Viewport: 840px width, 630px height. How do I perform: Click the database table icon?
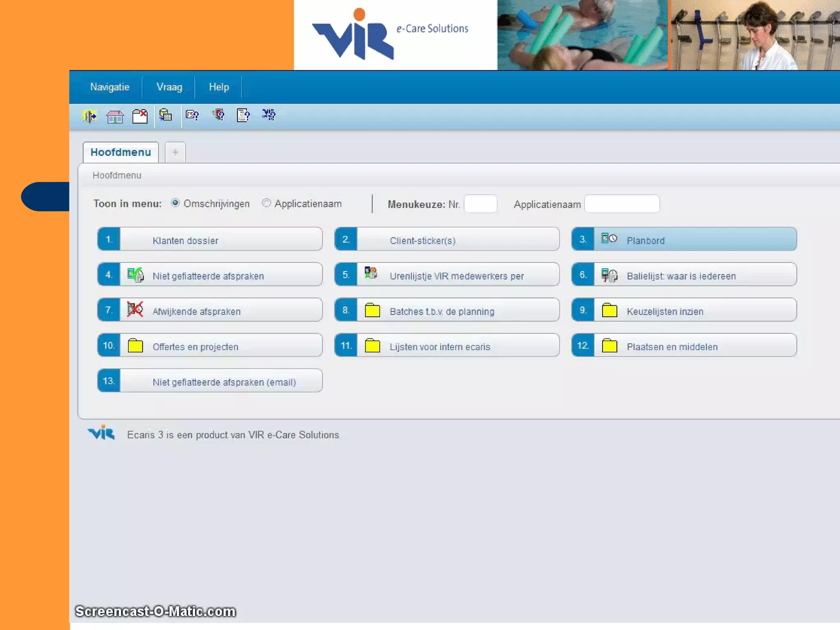(166, 115)
